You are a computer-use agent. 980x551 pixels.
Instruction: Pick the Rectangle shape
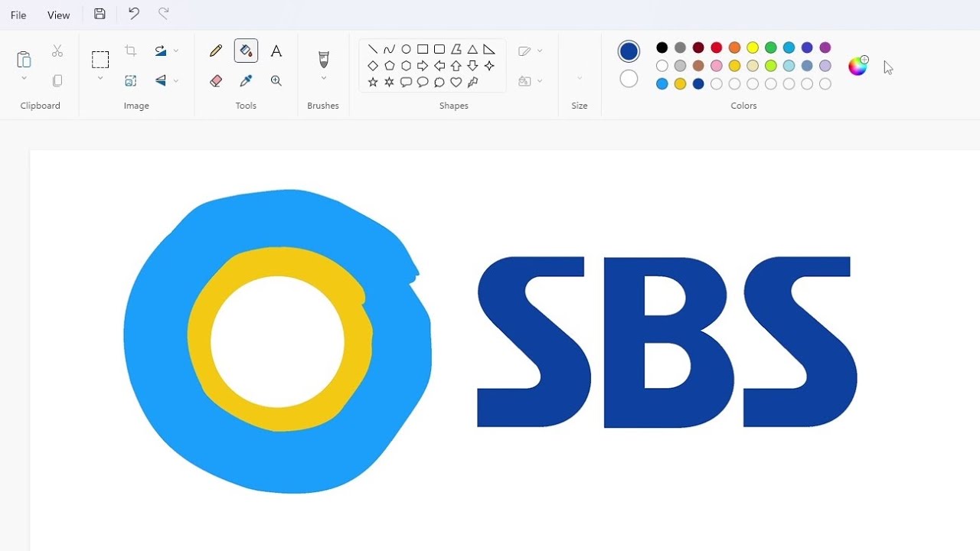[x=423, y=49]
